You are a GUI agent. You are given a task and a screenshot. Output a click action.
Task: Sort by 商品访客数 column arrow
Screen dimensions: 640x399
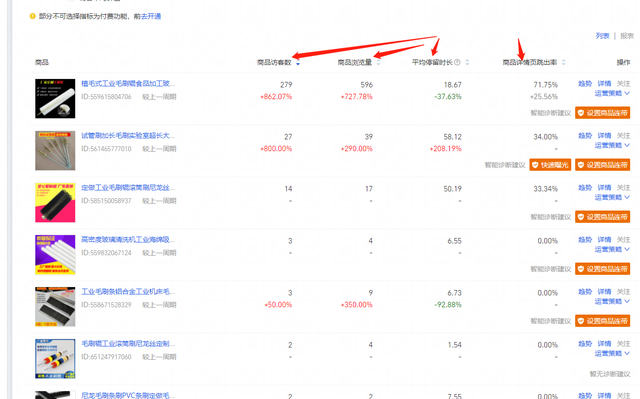(x=298, y=63)
